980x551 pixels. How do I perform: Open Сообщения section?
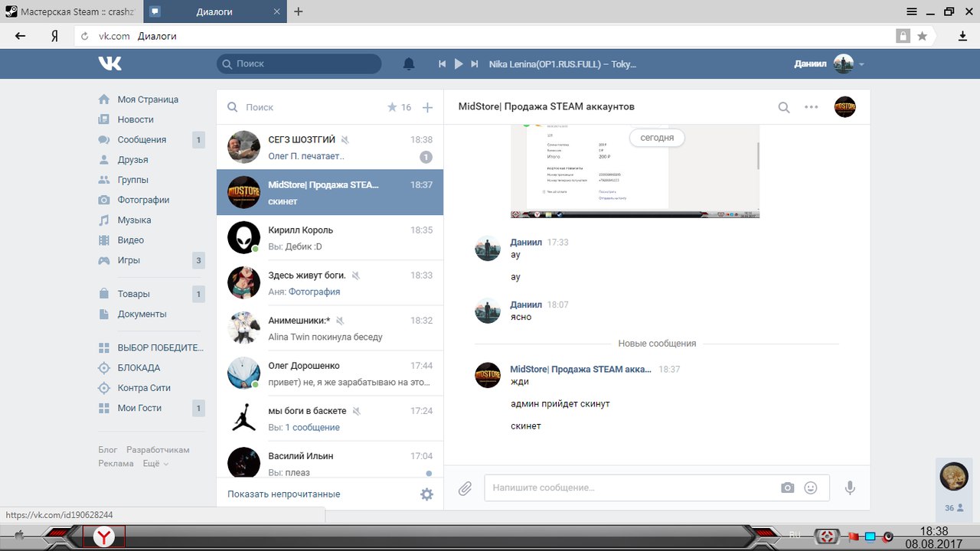[x=142, y=139]
